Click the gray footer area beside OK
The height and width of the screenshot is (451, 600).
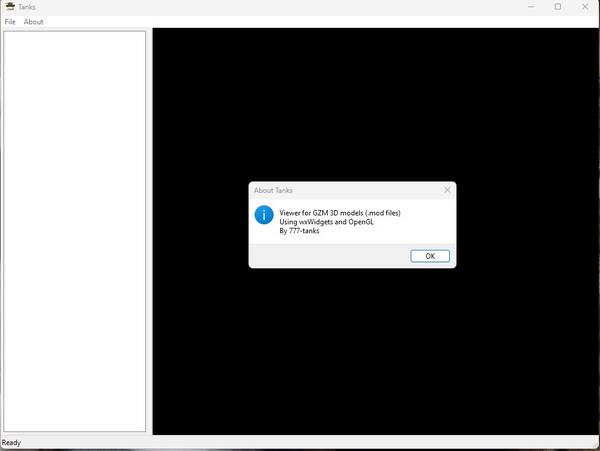point(329,256)
